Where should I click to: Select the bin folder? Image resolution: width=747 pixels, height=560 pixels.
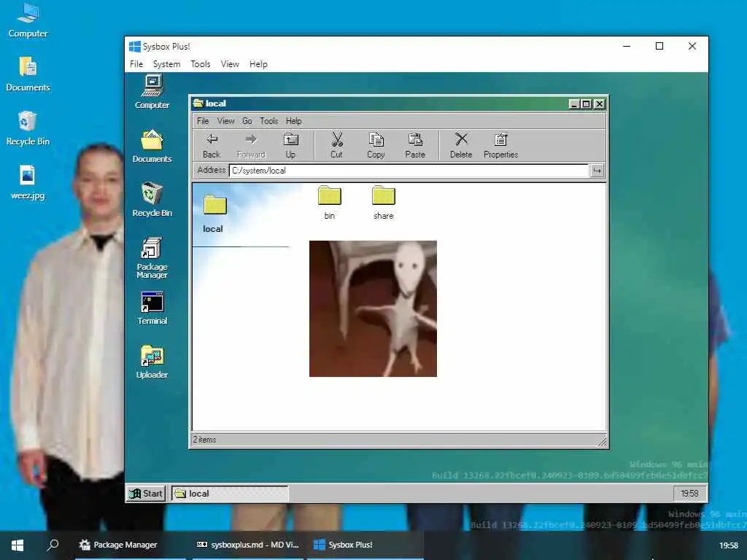tap(330, 203)
